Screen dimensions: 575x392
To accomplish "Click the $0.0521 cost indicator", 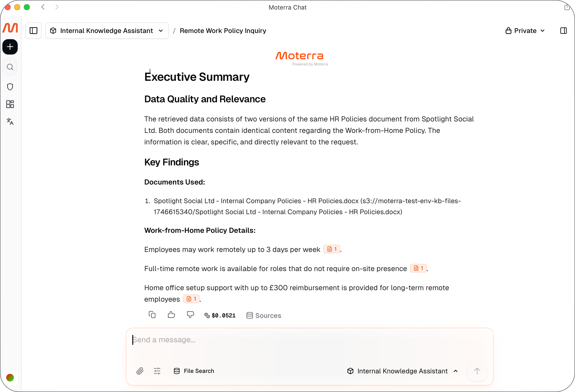I will tap(220, 316).
